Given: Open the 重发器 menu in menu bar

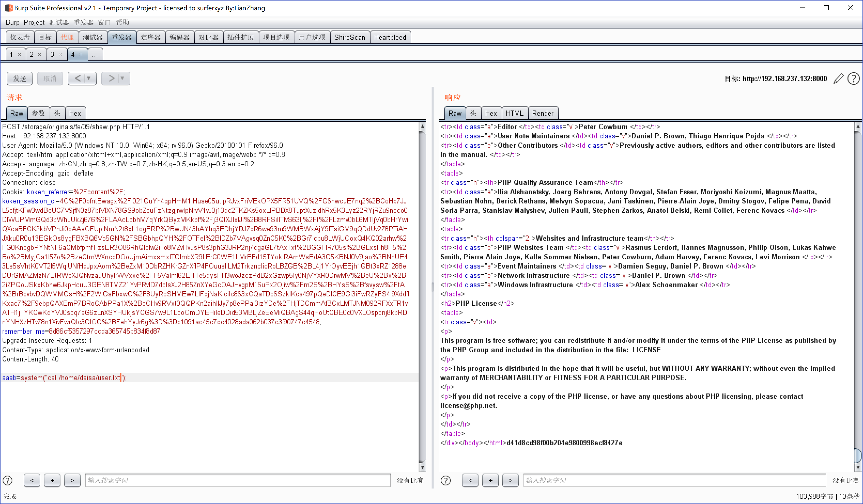Looking at the screenshot, I should click(x=83, y=22).
